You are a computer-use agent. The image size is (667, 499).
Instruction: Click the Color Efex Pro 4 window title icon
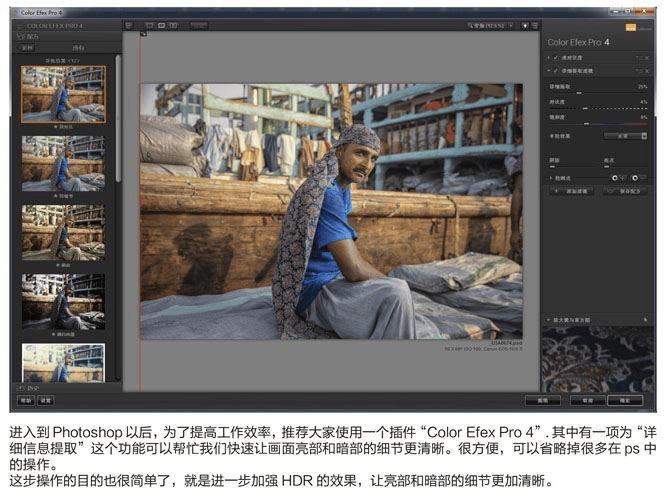tap(17, 13)
